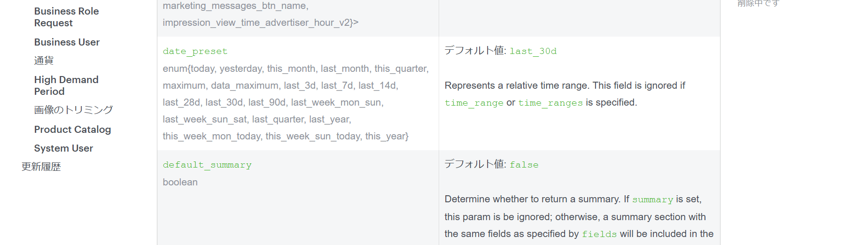The height and width of the screenshot is (245, 868).
Task: Click the summary code keyword
Action: 652,199
